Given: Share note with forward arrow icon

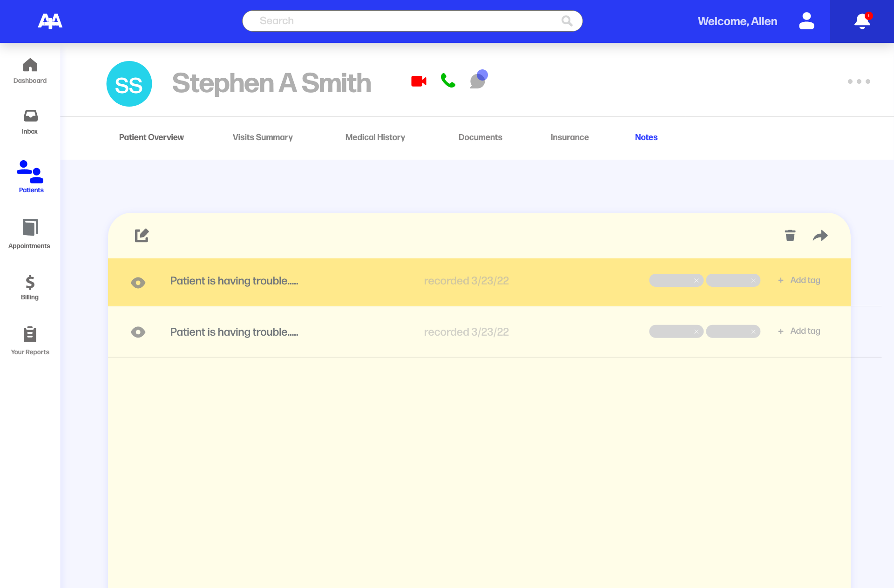Looking at the screenshot, I should [x=820, y=236].
